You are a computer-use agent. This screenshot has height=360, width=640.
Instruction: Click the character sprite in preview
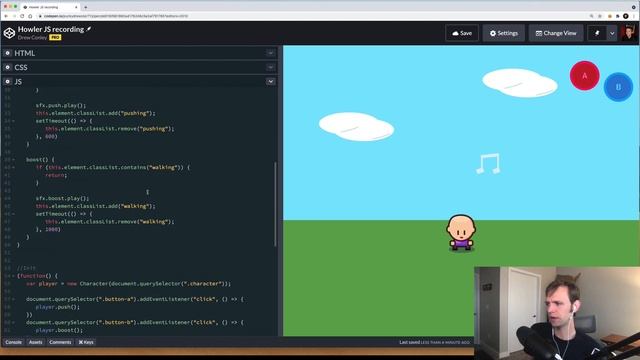click(461, 233)
